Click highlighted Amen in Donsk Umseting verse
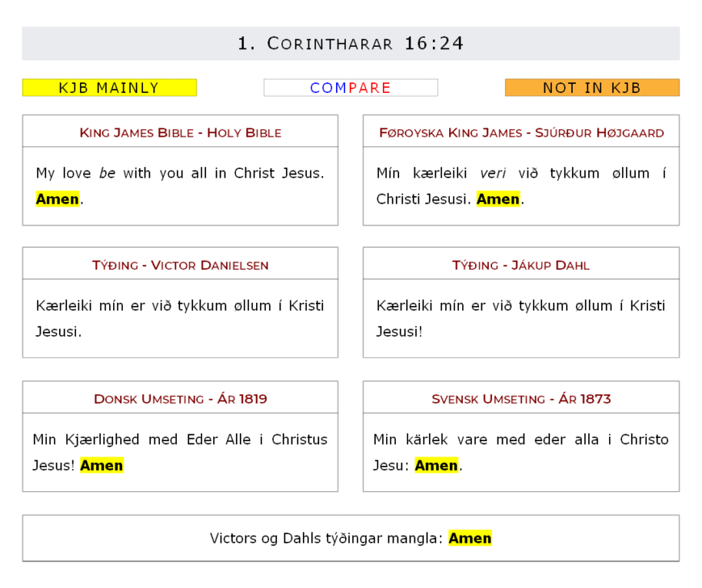Viewport: 702px width, 588px height. [101, 465]
